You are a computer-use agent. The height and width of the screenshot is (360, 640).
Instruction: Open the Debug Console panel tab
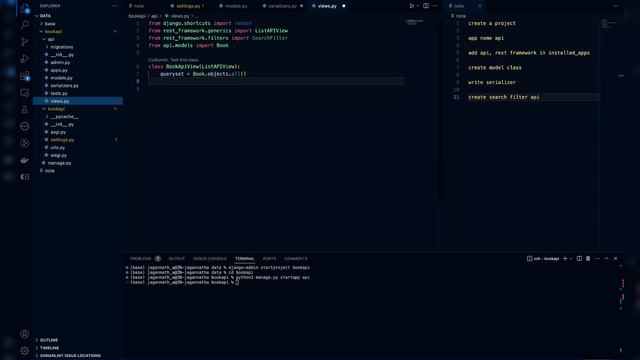coord(210,258)
